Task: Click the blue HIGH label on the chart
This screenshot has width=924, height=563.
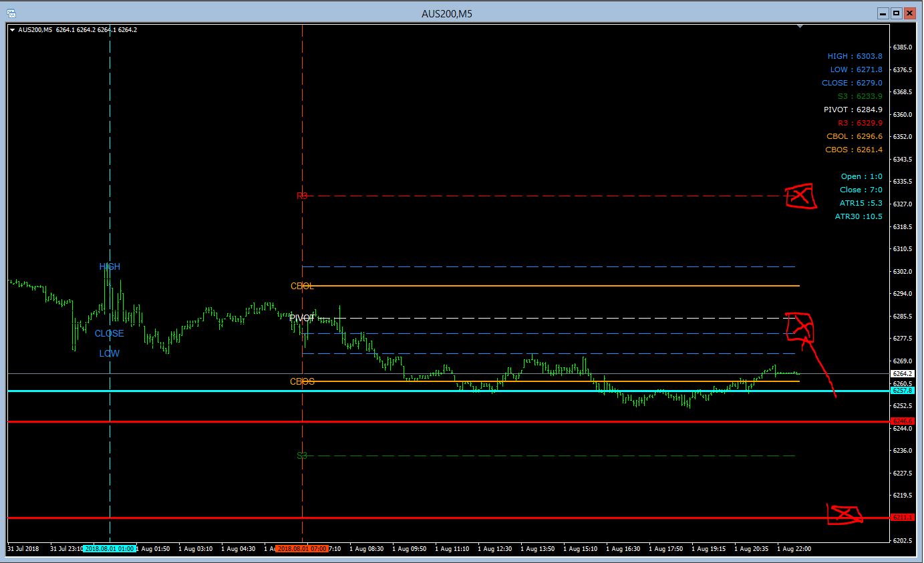Action: [110, 266]
